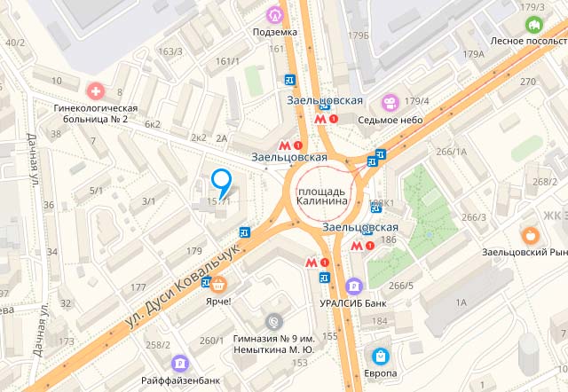
Task: Click the Ярче! shopping basket icon
Action: point(219,285)
